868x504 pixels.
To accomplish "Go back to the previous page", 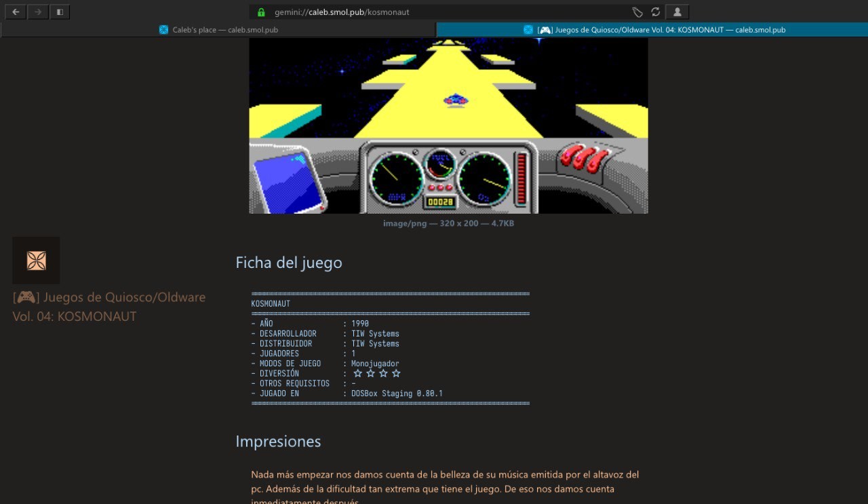I will (x=15, y=12).
